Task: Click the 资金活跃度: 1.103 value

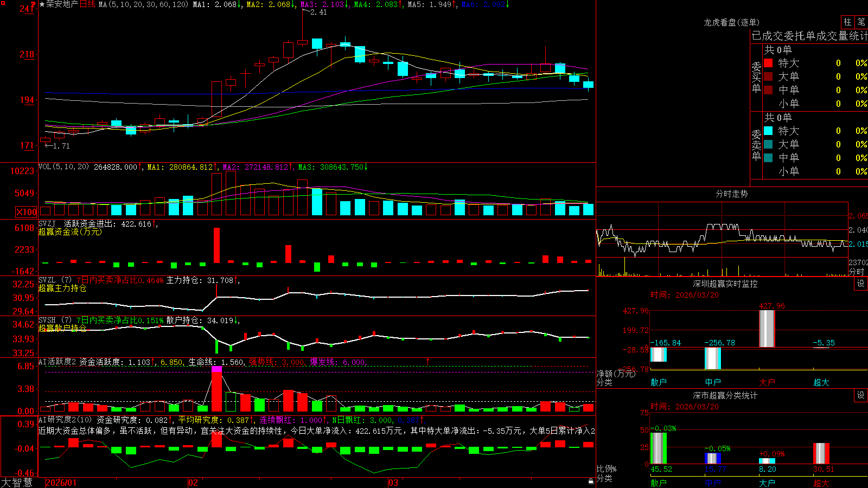Action: pos(114,362)
